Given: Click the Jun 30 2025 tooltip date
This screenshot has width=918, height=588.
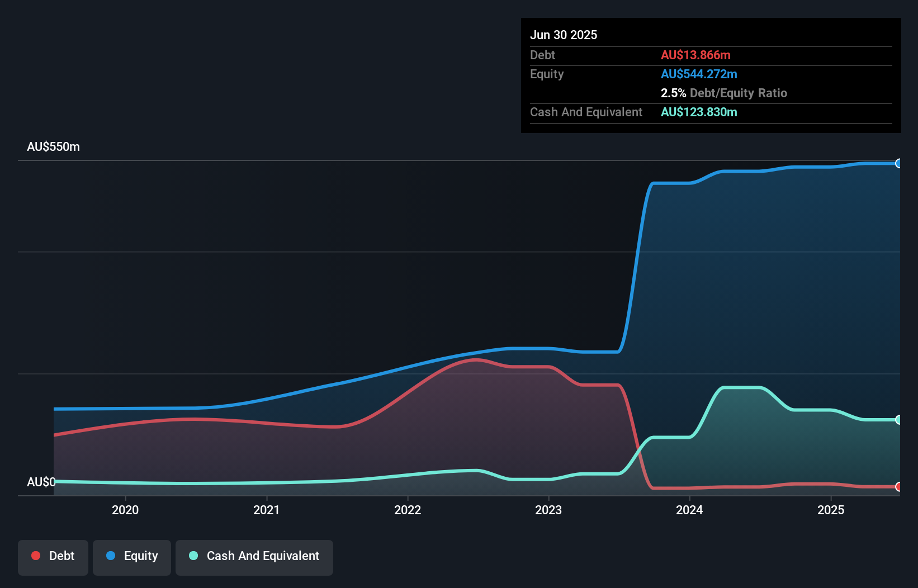Looking at the screenshot, I should 564,35.
